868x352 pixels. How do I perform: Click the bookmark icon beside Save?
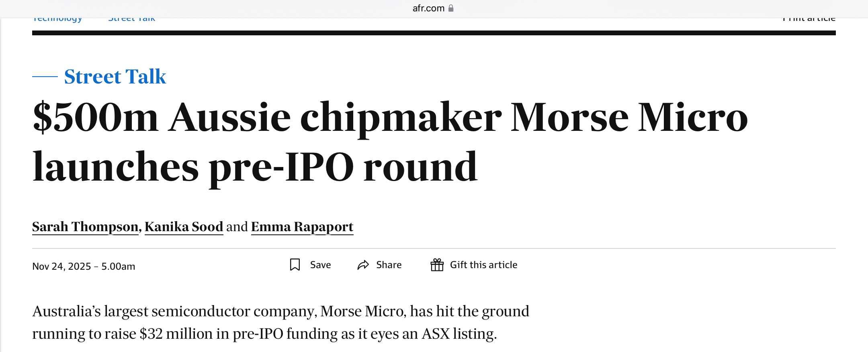pos(295,265)
